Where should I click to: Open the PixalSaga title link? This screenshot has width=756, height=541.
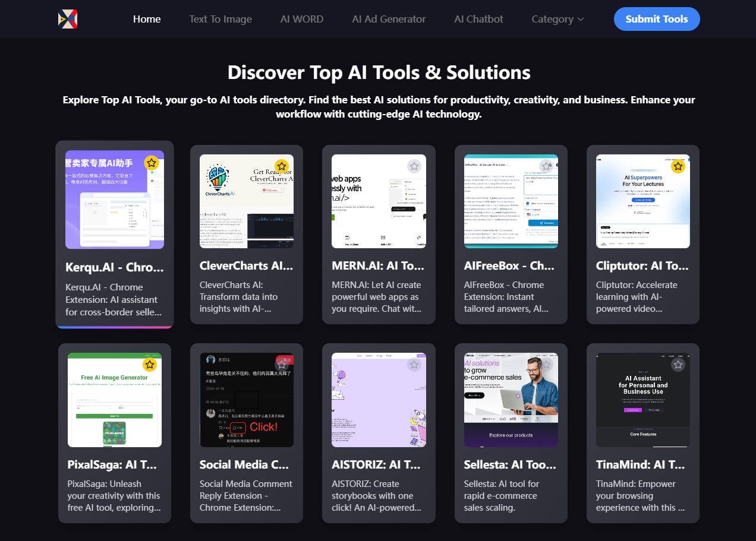coord(115,464)
